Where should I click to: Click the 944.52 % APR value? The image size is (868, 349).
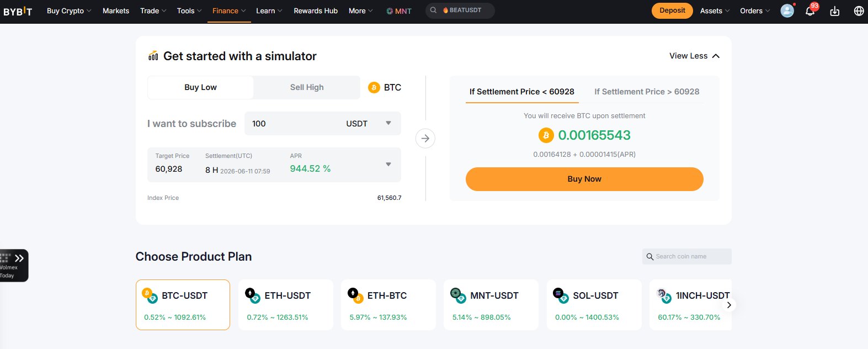click(310, 169)
